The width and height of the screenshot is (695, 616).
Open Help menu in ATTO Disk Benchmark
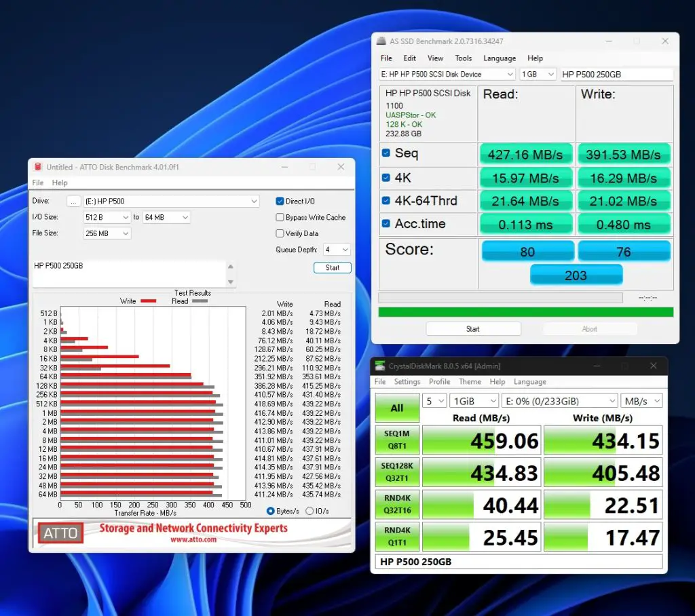click(60, 182)
